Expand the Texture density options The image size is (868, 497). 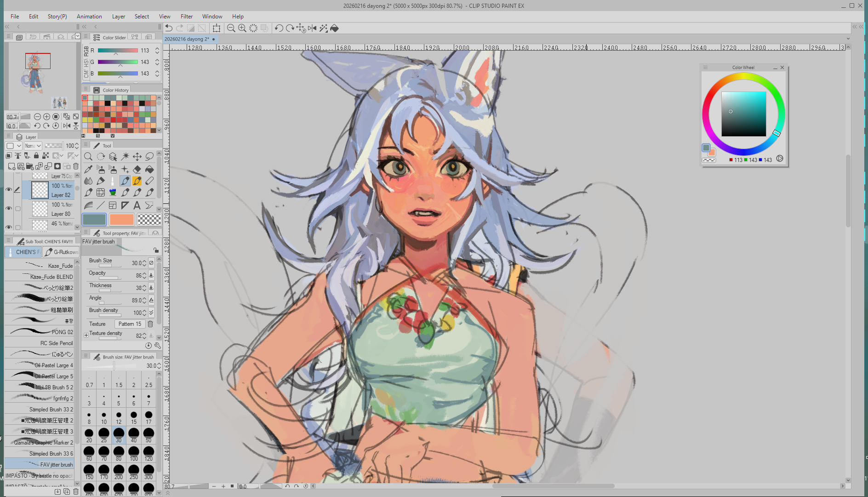86,335
